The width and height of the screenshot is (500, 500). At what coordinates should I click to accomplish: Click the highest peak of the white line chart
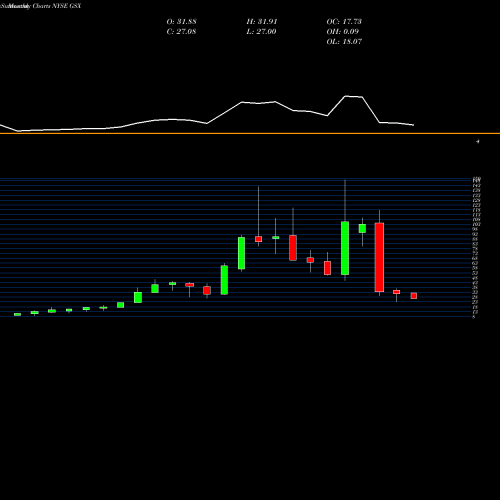pos(346,96)
